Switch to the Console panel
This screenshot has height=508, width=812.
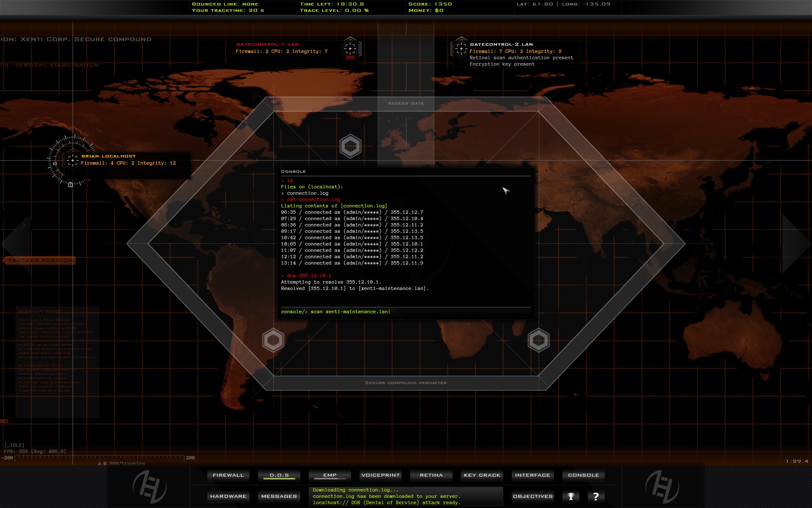pos(583,475)
